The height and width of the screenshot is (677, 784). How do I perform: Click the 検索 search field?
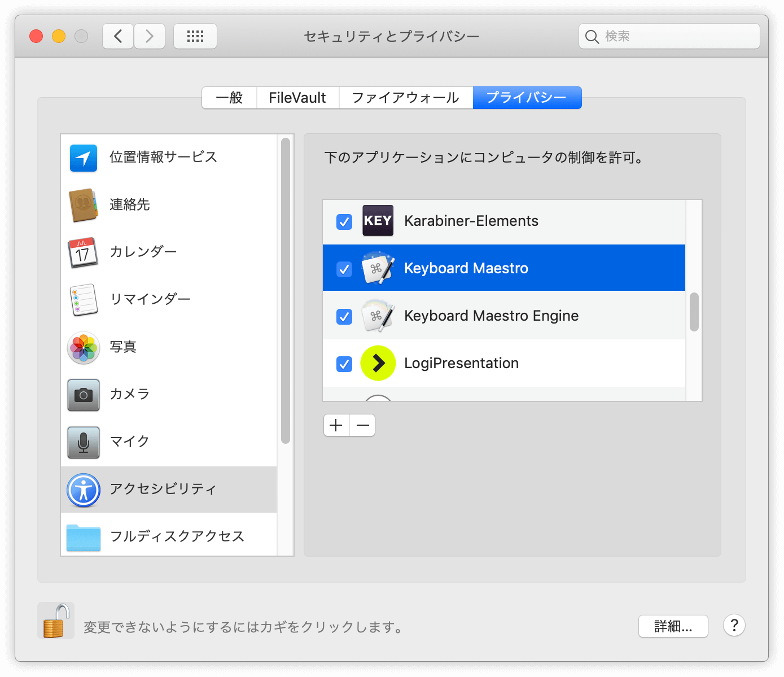669,36
